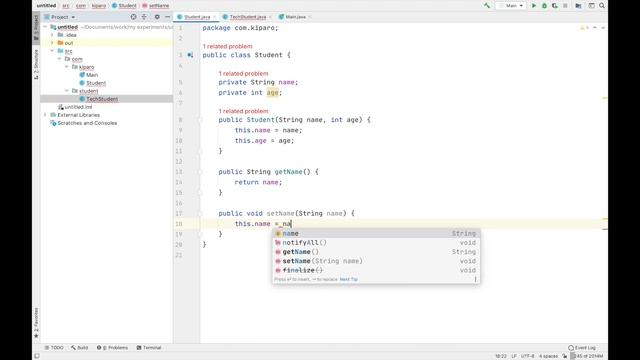Click '1 related problem' above the Student constructor
Image resolution: width=640 pixels, height=360 pixels.
[x=243, y=111]
